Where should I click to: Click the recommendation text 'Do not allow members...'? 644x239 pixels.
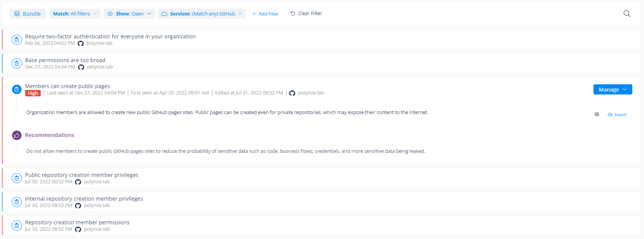(x=226, y=151)
